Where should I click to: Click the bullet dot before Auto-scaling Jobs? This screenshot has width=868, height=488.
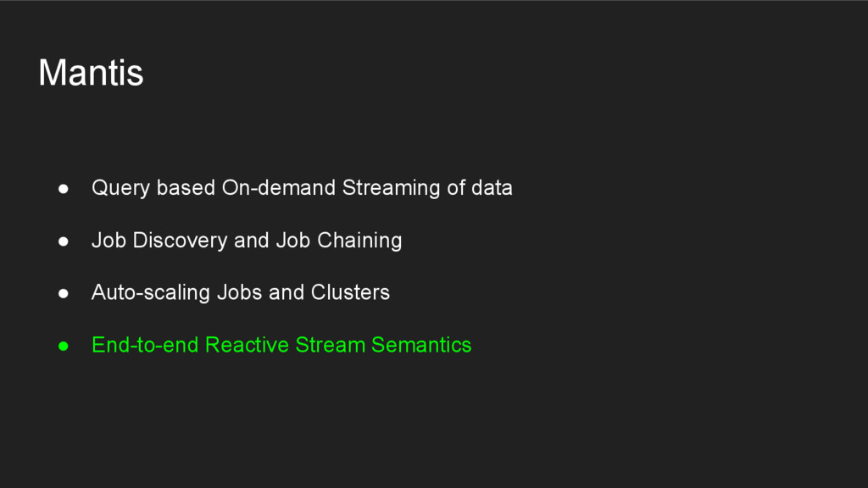point(63,293)
